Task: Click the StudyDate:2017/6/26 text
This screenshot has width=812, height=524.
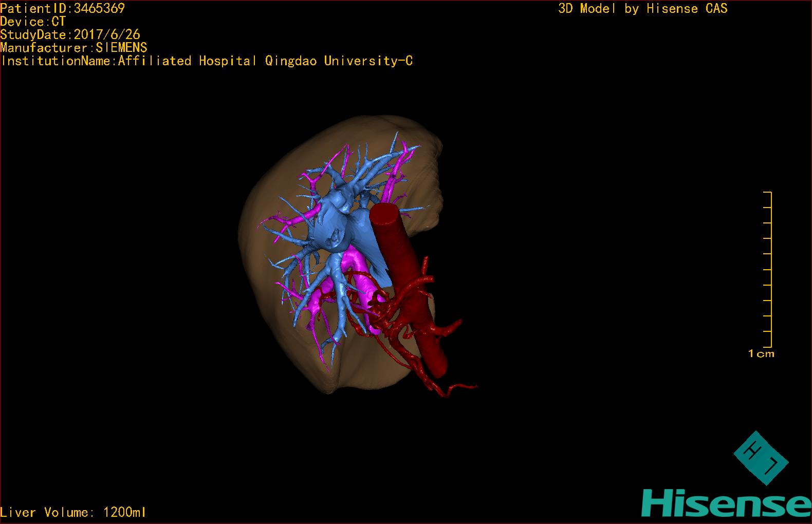Action: click(x=70, y=35)
